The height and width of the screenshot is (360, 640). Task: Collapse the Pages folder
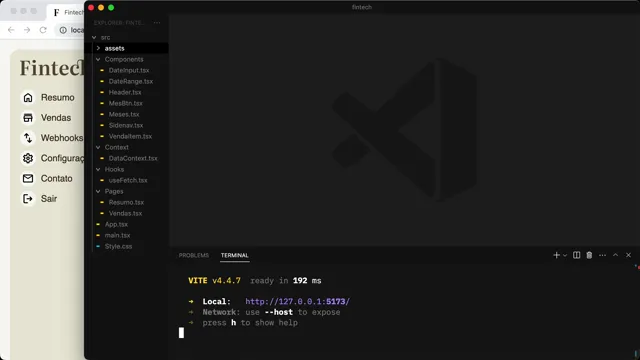[98, 191]
